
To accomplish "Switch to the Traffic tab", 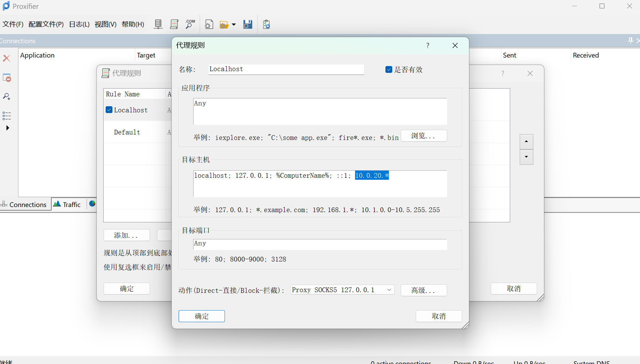I will (x=67, y=204).
